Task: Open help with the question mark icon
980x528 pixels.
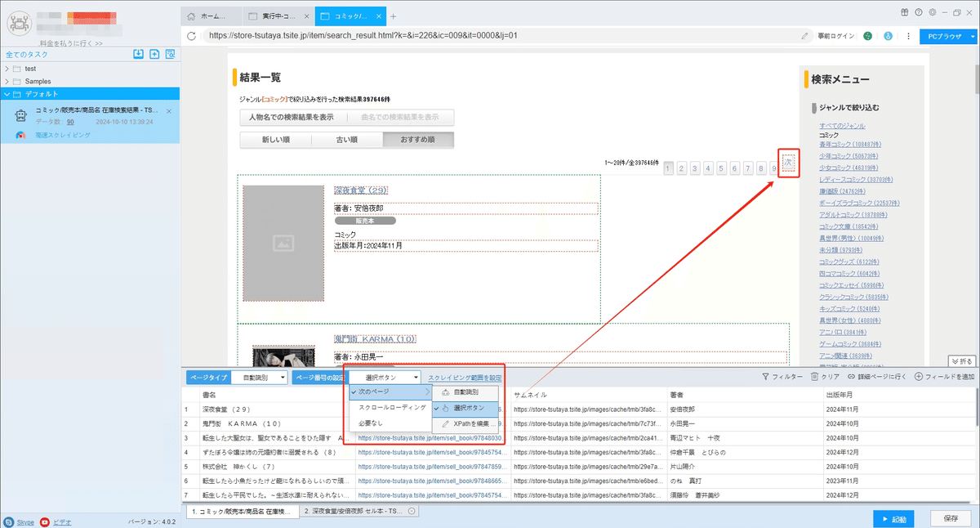Action: (x=919, y=12)
